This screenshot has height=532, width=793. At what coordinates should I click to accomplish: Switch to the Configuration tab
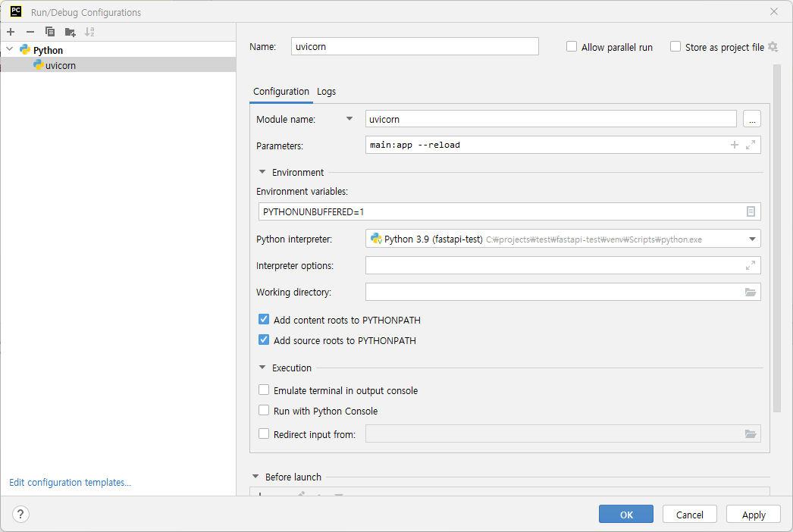281,92
